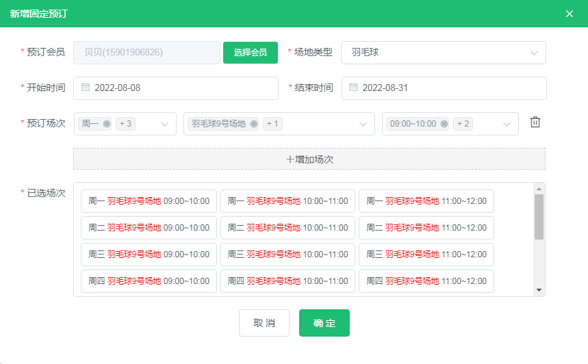This screenshot has width=588, height=364.
Task: Click the 选择会员 button
Action: point(250,53)
